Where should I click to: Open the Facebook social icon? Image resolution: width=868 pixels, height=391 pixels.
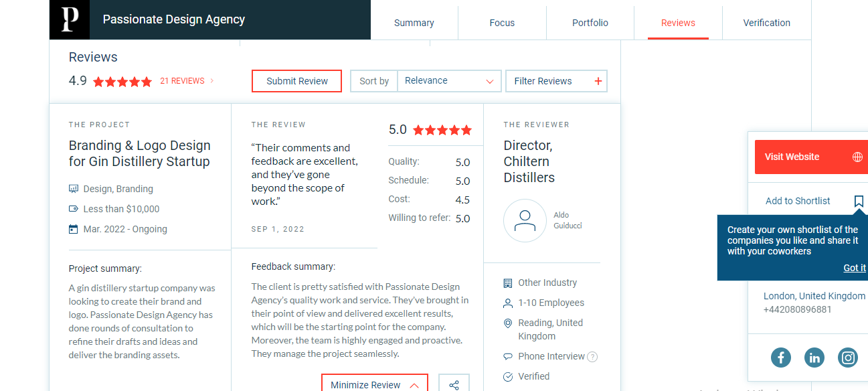tap(780, 358)
